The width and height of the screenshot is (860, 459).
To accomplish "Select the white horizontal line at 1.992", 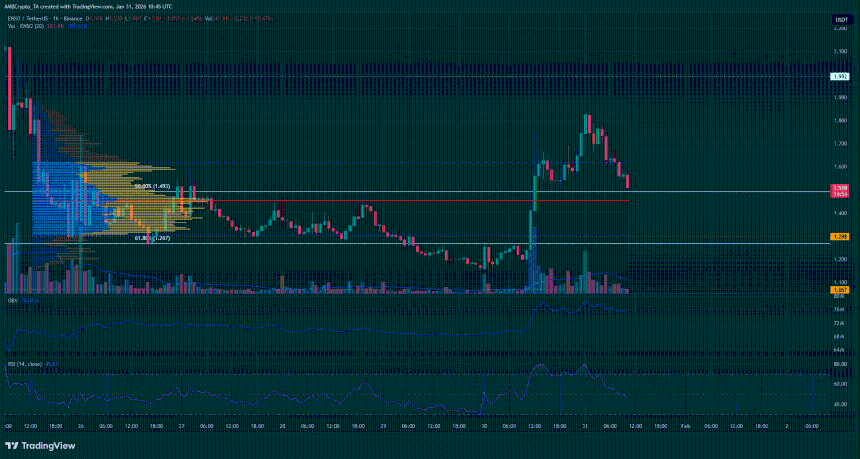I will (400, 76).
